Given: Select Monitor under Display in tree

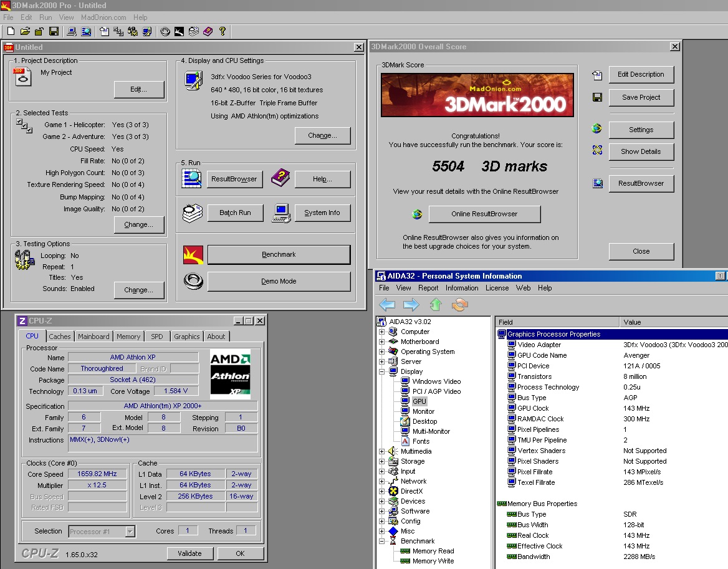Looking at the screenshot, I should pyautogui.click(x=423, y=411).
